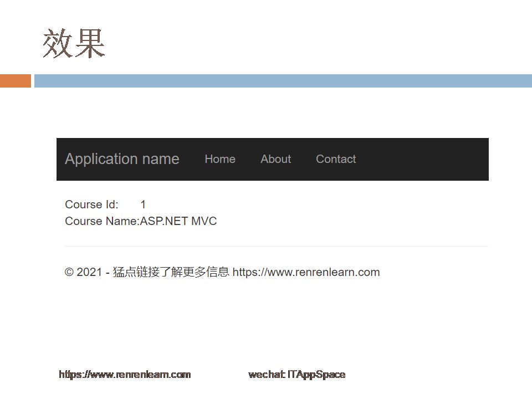Select the Course Id label
Screen dimensions: 532x399
tap(91, 204)
